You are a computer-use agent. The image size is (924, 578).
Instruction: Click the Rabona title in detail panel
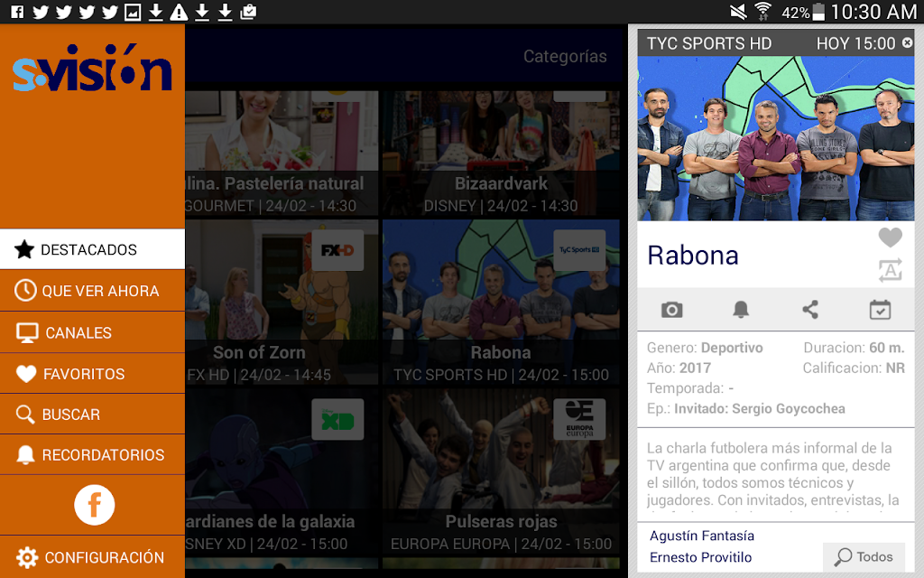pos(693,256)
